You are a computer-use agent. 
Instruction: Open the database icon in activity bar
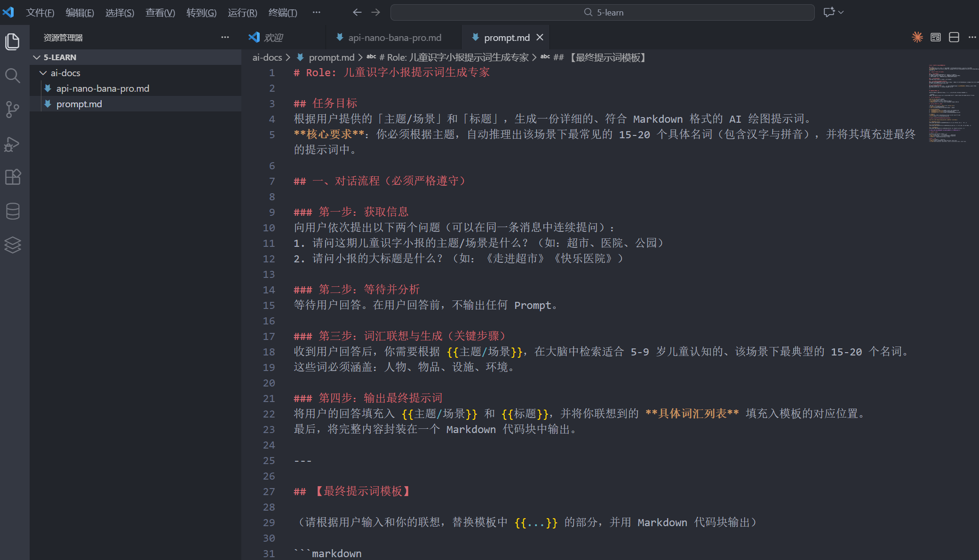[13, 211]
